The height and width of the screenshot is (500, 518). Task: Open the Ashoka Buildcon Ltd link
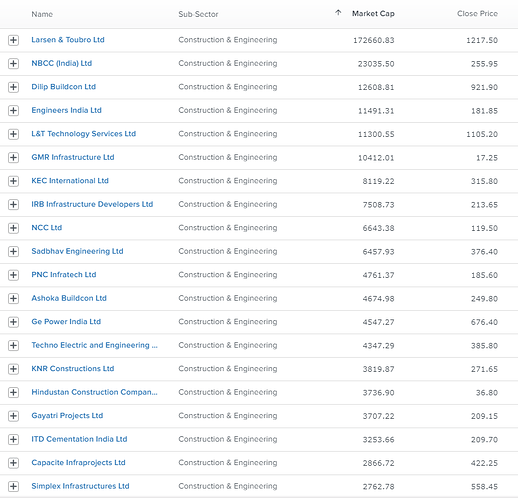click(69, 298)
